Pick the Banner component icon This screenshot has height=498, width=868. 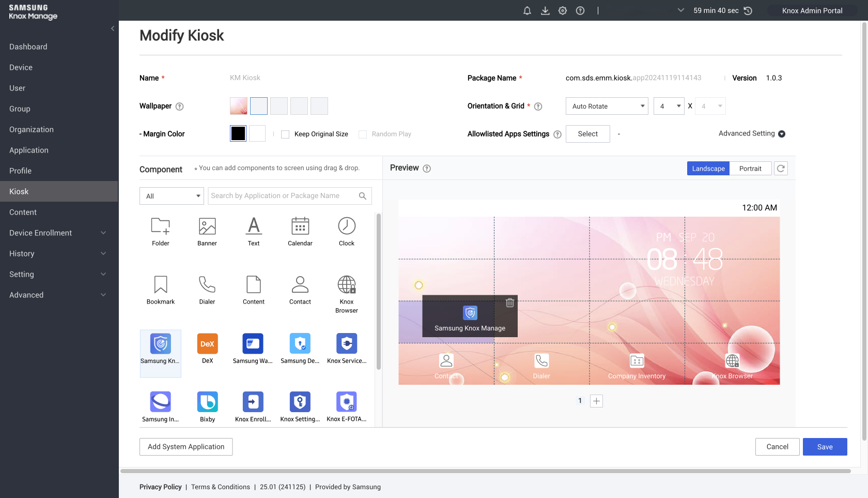(207, 227)
